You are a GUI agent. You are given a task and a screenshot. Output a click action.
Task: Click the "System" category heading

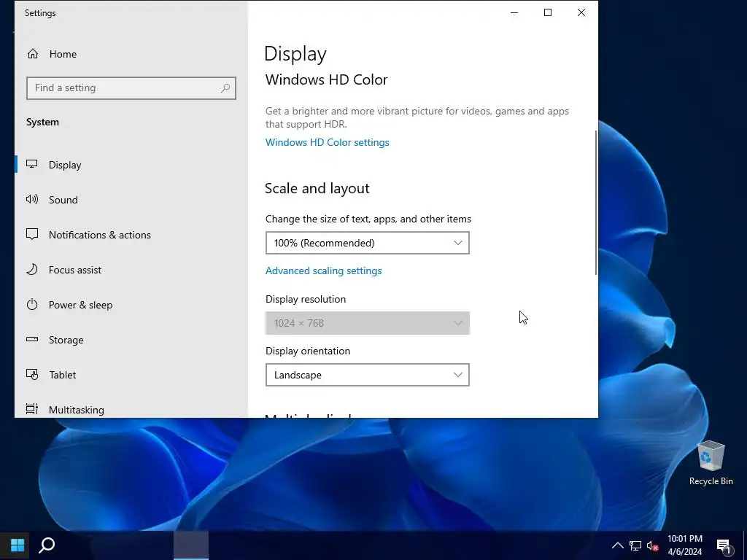(x=42, y=122)
